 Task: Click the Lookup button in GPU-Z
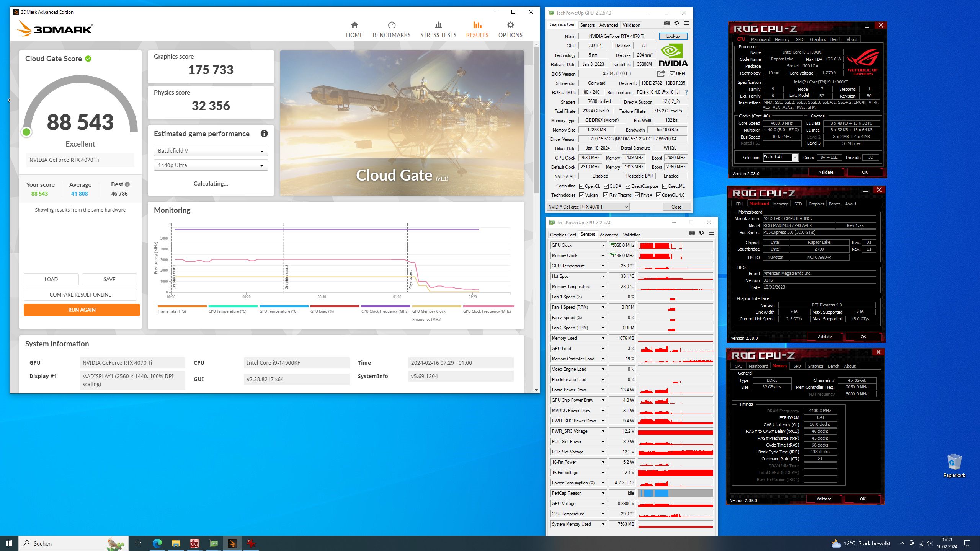[x=673, y=36]
